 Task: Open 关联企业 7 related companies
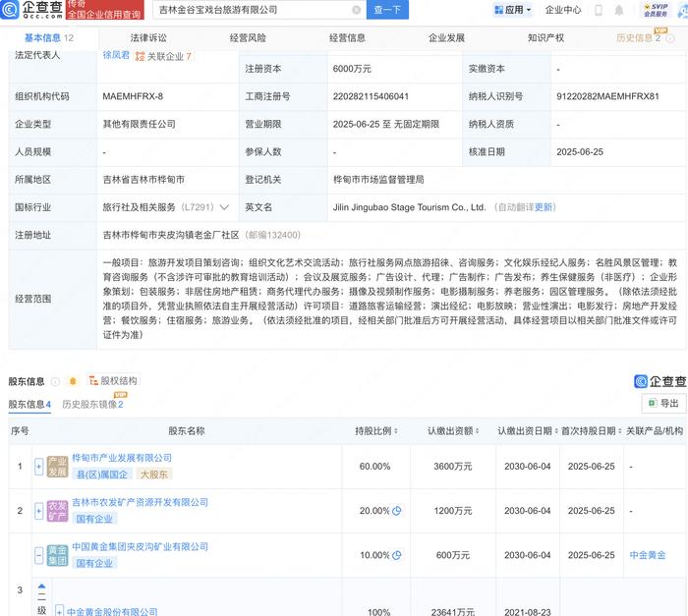point(163,56)
